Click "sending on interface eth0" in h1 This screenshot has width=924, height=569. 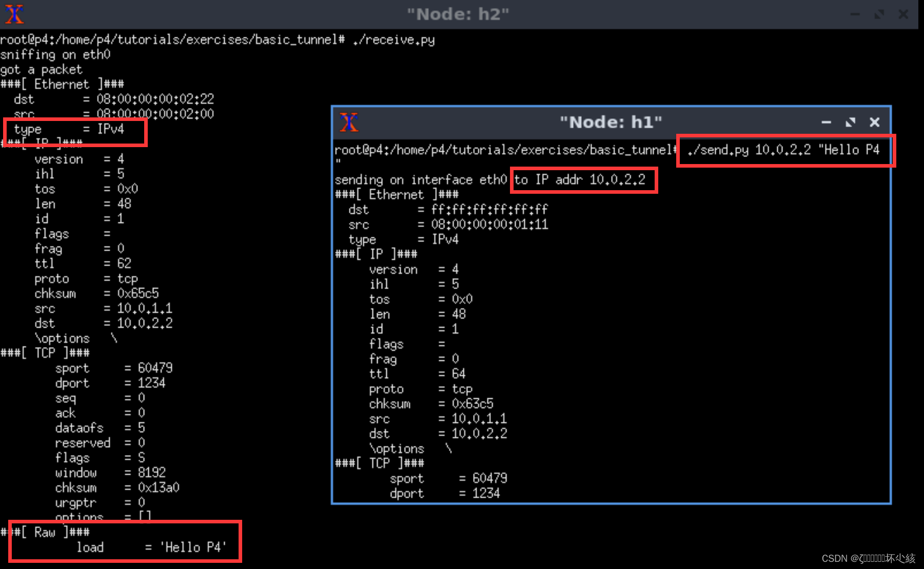[x=421, y=180]
